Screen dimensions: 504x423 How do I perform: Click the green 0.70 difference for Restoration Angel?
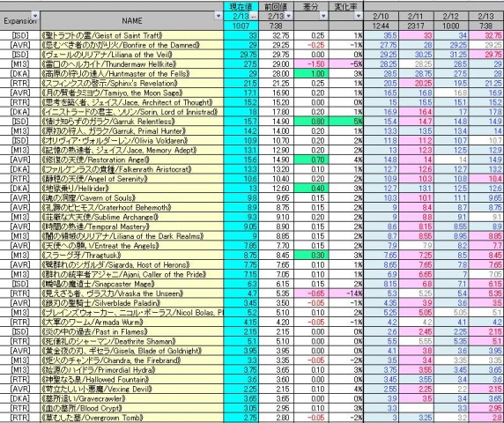[x=311, y=160]
